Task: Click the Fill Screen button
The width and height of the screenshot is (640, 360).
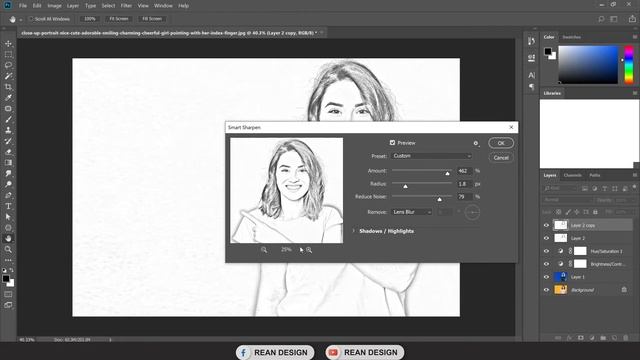Action: pos(152,19)
